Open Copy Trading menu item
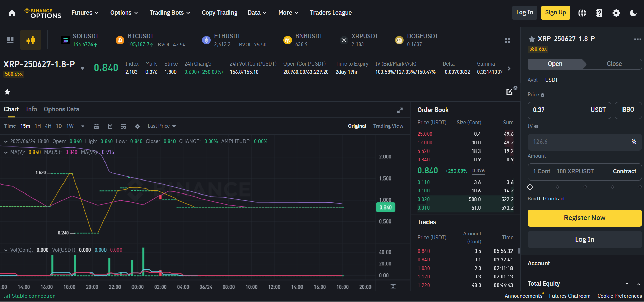This screenshot has height=302, width=644. click(x=220, y=13)
